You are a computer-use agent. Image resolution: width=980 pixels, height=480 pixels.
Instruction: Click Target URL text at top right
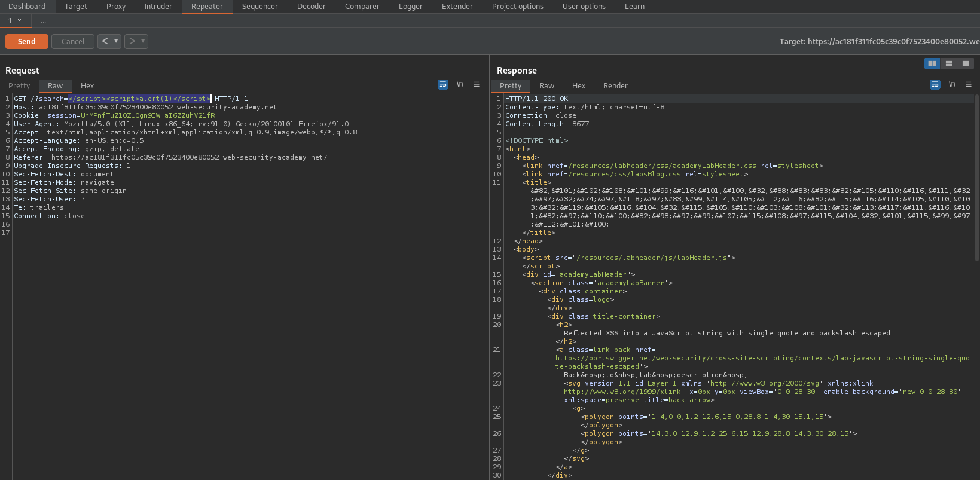pyautogui.click(x=879, y=41)
